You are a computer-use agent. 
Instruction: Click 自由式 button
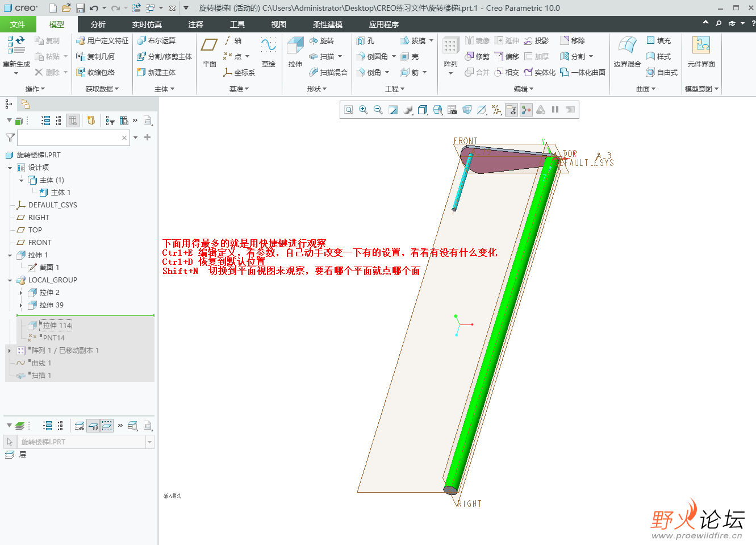[x=662, y=73]
